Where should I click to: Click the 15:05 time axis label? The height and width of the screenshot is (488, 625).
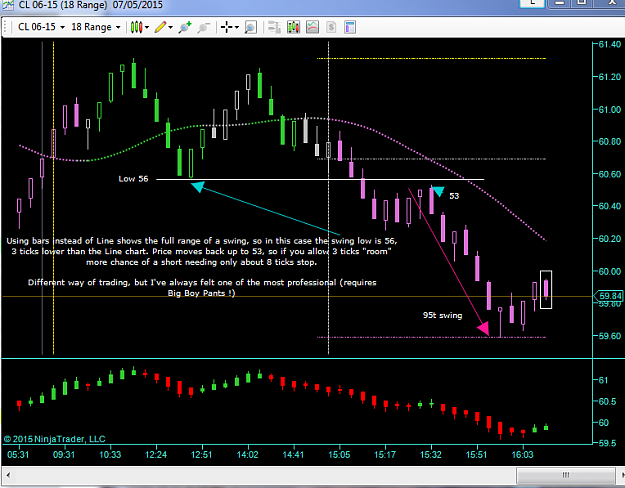coord(339,455)
